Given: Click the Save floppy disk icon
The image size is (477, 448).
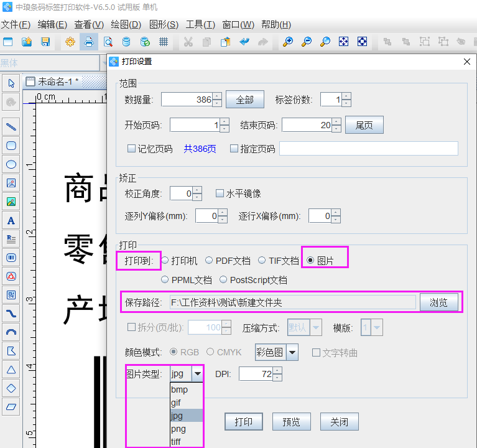Looking at the screenshot, I should pyautogui.click(x=45, y=42).
